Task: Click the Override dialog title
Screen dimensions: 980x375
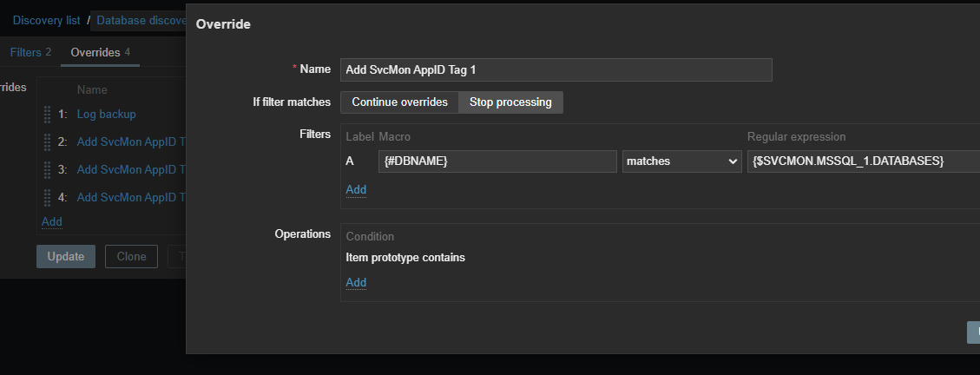Action: [x=223, y=24]
